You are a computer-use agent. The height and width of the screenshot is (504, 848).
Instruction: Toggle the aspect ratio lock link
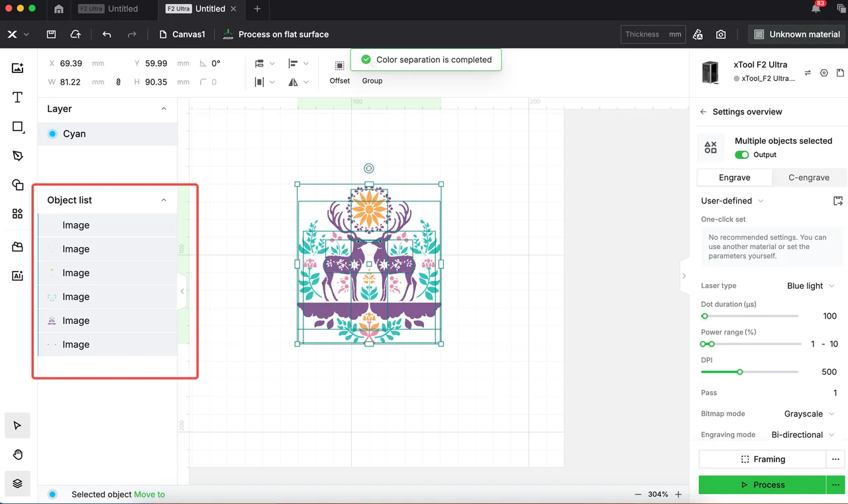click(x=119, y=82)
